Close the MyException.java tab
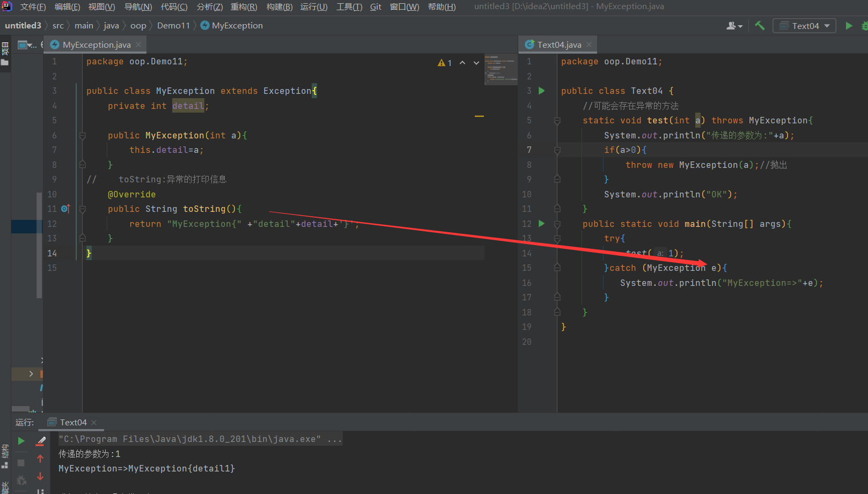868x494 pixels. [138, 45]
